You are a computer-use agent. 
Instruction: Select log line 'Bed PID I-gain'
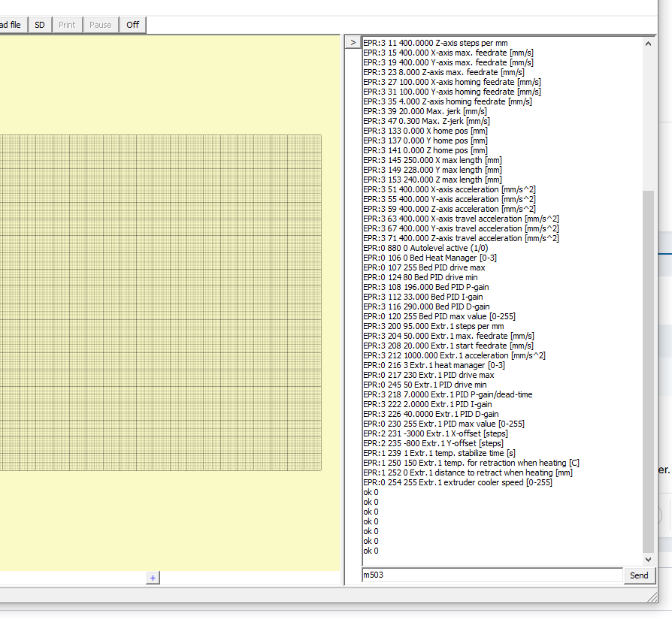click(x=423, y=297)
